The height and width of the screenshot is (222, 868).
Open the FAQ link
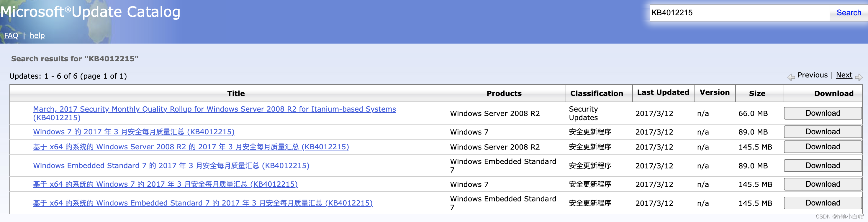coord(11,36)
